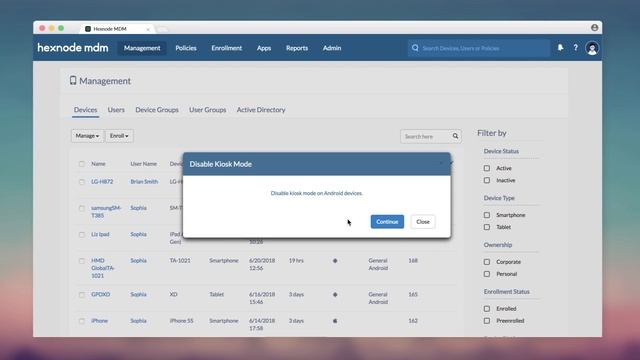Filter by Corporate ownership

click(487, 262)
